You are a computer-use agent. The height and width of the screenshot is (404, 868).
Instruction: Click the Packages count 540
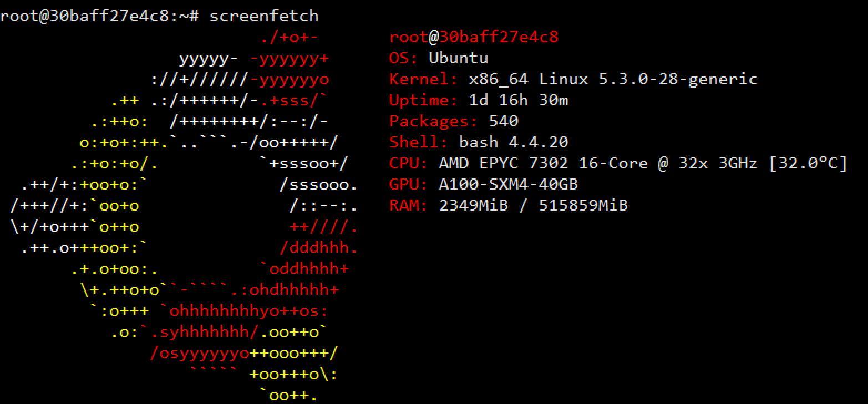pos(504,121)
